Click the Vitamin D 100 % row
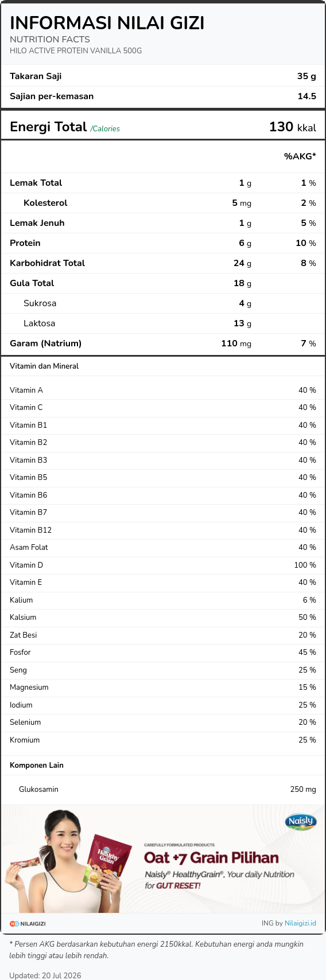 [163, 565]
